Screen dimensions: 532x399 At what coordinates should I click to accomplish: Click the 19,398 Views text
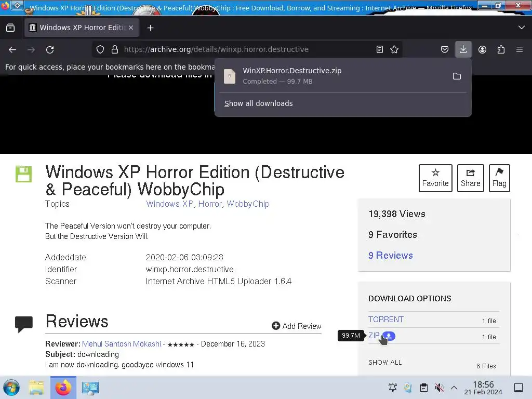pyautogui.click(x=397, y=214)
